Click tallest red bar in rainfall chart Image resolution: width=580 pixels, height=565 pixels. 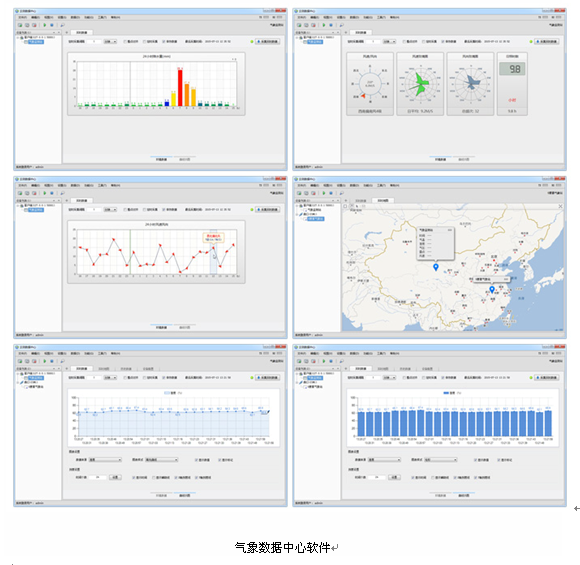(180, 87)
